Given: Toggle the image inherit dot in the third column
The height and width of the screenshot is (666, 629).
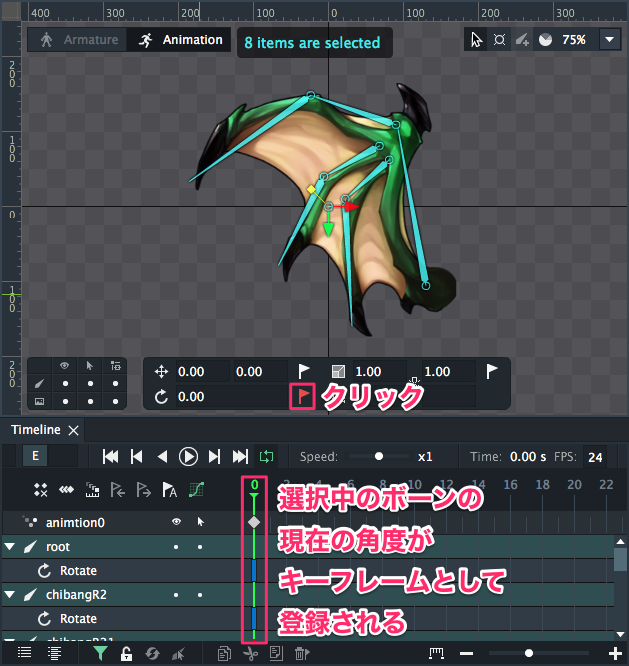Looking at the screenshot, I should (x=115, y=401).
